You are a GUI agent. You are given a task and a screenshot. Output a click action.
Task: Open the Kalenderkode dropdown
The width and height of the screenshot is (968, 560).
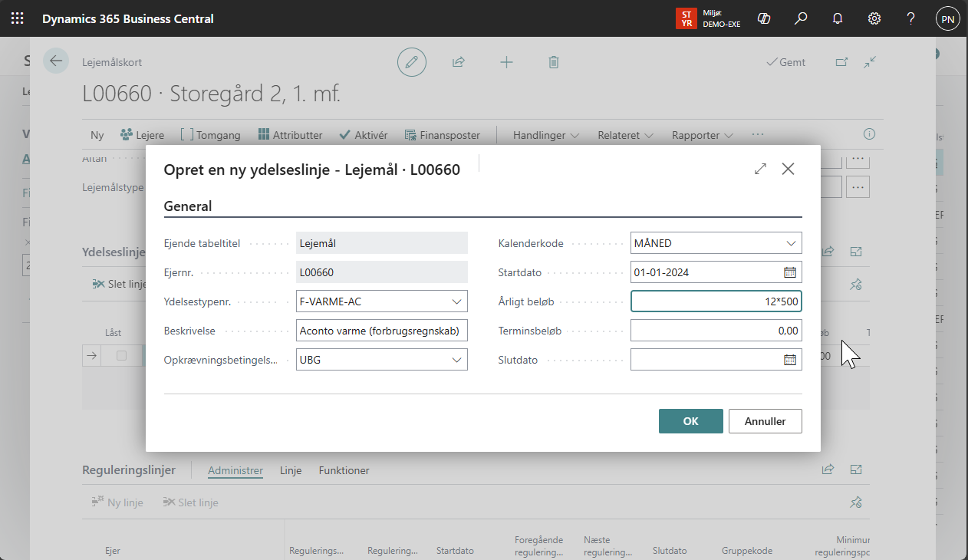point(791,243)
